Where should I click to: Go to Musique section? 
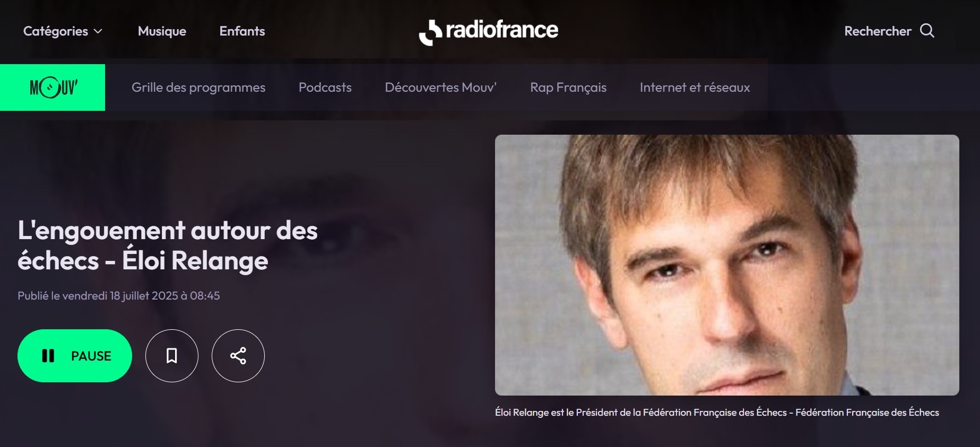tap(162, 31)
